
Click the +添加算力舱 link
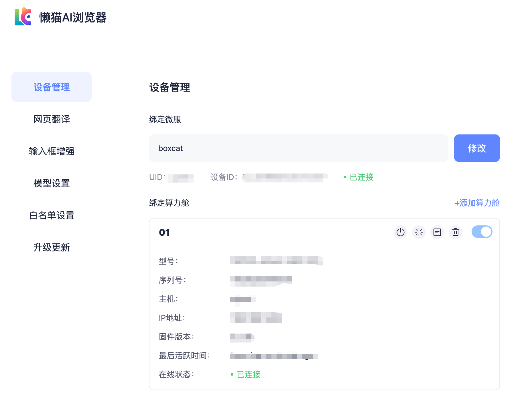[477, 203]
